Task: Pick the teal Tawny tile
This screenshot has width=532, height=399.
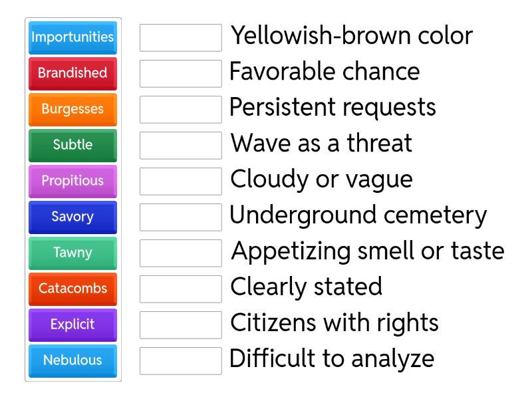Action: click(72, 253)
